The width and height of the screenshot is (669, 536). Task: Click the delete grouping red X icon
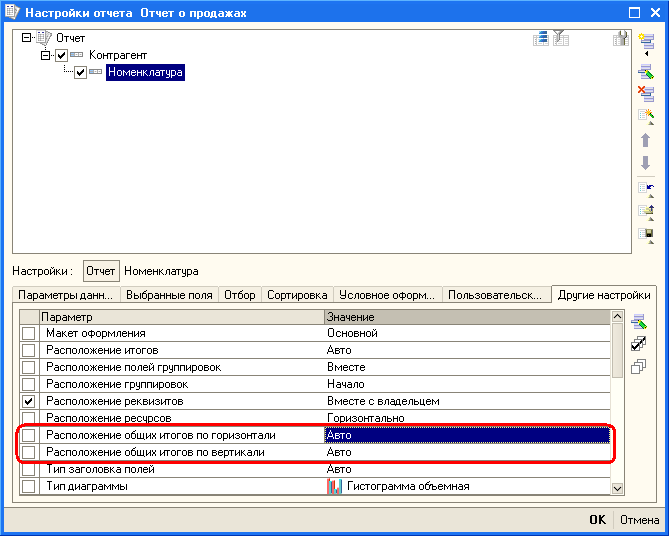[x=645, y=93]
